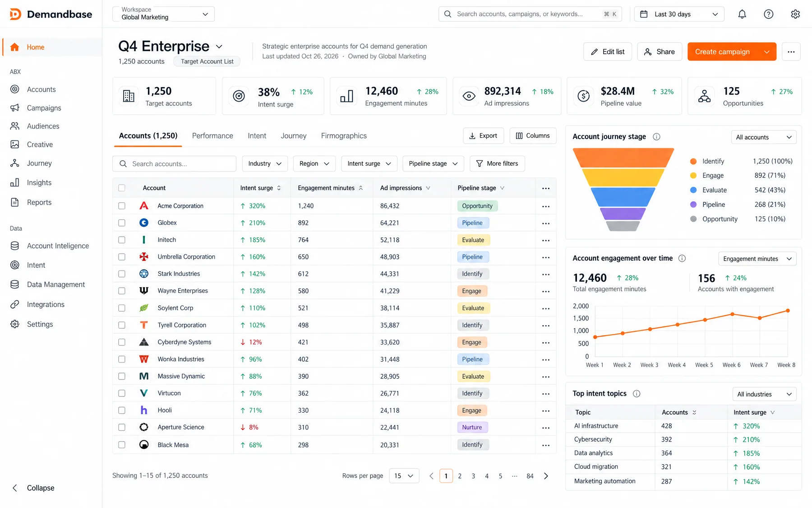The width and height of the screenshot is (812, 508).
Task: Go to Campaigns megaphone item
Action: point(44,108)
